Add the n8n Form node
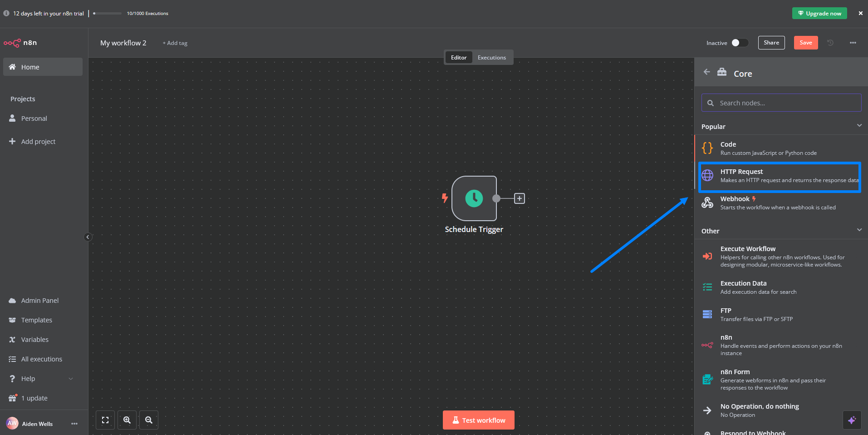Image resolution: width=868 pixels, height=435 pixels. (x=781, y=380)
